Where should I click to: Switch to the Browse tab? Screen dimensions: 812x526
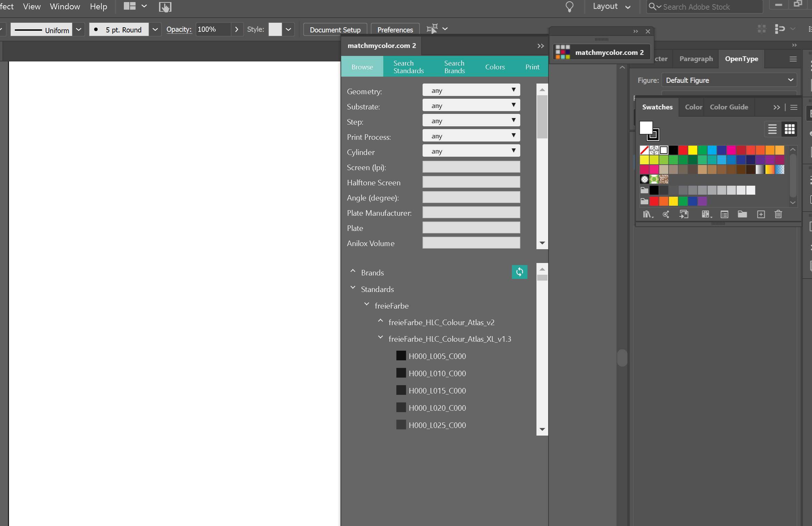(x=362, y=67)
